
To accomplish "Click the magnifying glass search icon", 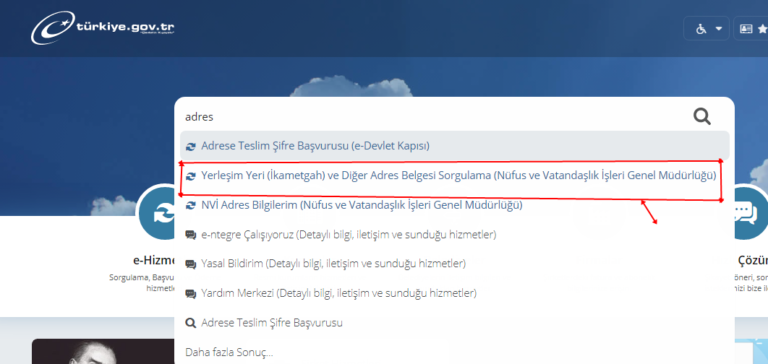I will (x=701, y=117).
